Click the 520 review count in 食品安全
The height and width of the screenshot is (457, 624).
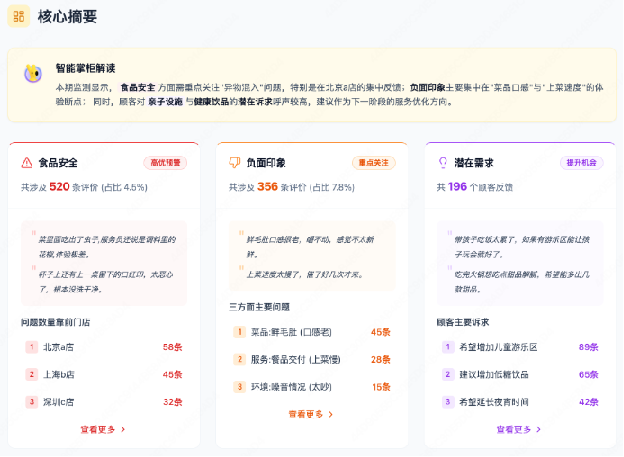tap(59, 186)
